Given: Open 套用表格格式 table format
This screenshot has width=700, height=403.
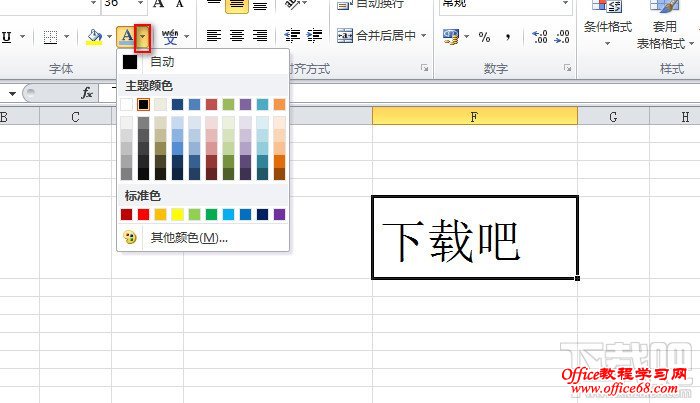Looking at the screenshot, I should pyautogui.click(x=665, y=25).
